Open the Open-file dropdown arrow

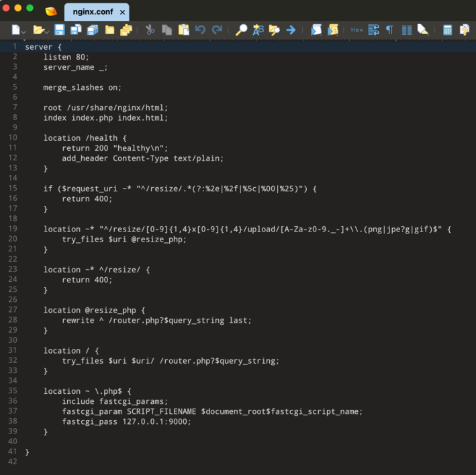point(46,32)
